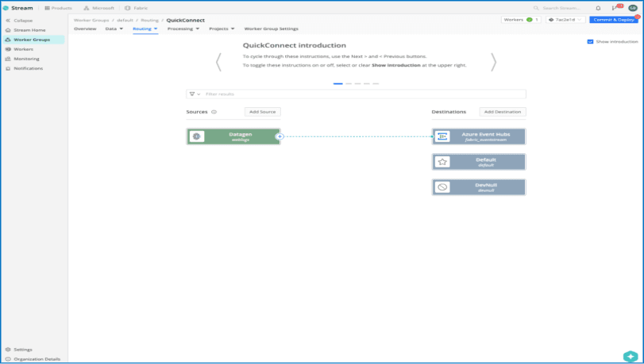Click the Add Source button
644x364 pixels.
point(262,112)
